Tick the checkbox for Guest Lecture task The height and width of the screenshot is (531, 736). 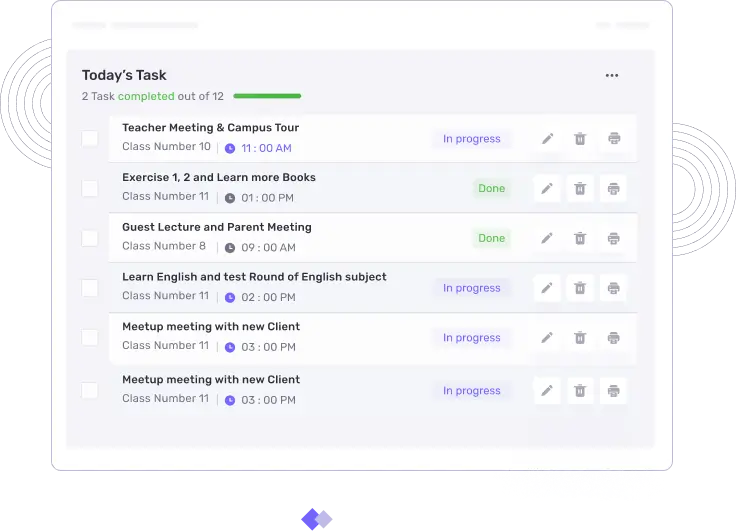point(90,238)
